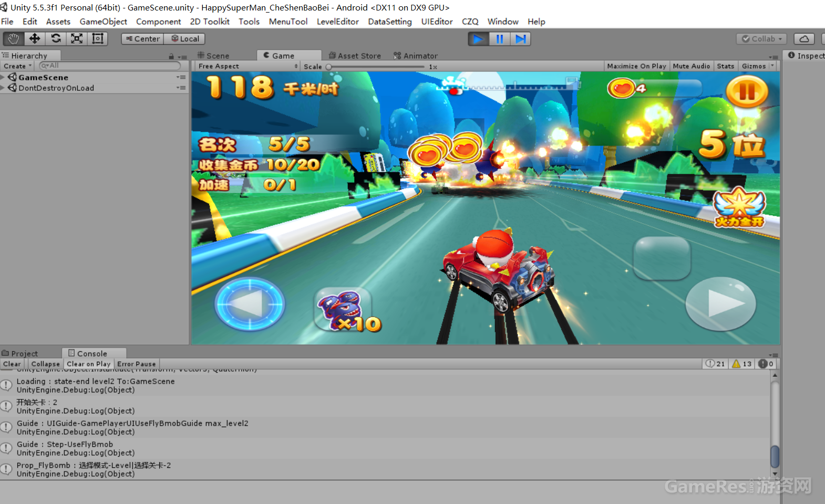The image size is (825, 504).
Task: Switch to the Project tab
Action: (x=20, y=353)
